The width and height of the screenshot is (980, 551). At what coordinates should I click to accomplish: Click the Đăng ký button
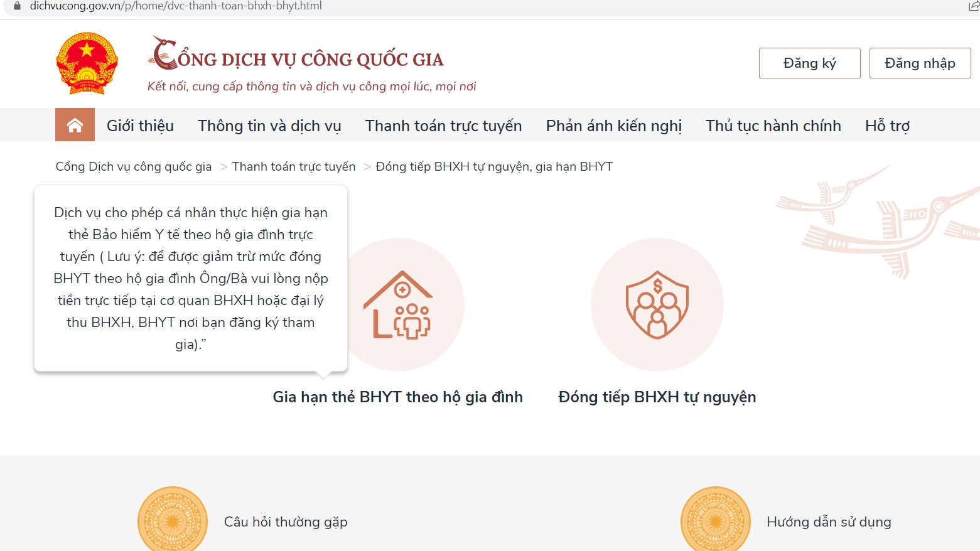(x=809, y=63)
